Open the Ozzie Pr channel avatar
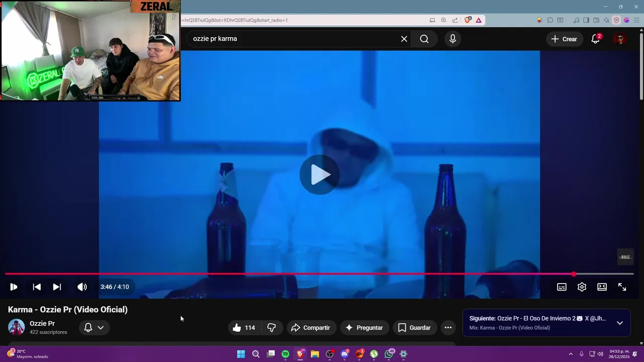The height and width of the screenshot is (362, 644). point(17,327)
